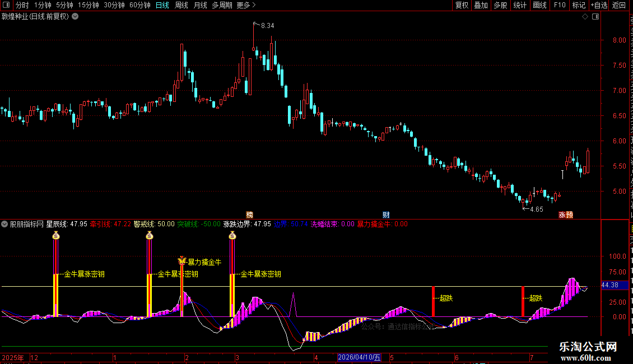Click the 突破线: -50.00 value

pos(199,224)
